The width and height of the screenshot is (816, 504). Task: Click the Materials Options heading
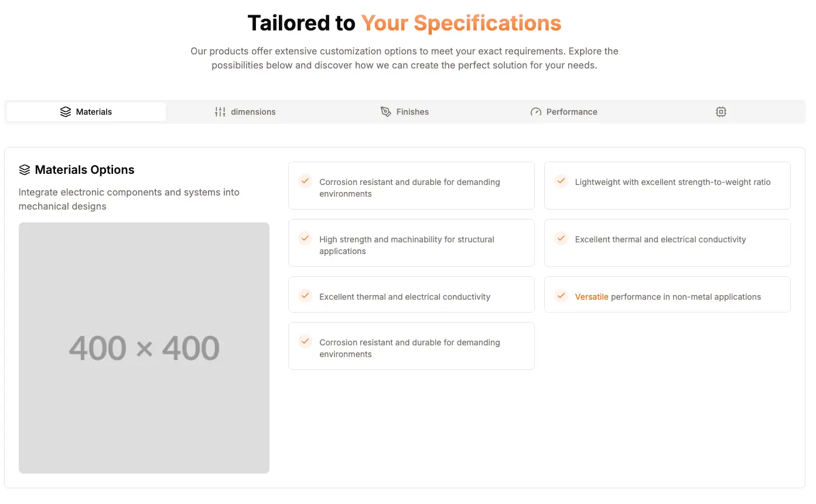tap(85, 170)
